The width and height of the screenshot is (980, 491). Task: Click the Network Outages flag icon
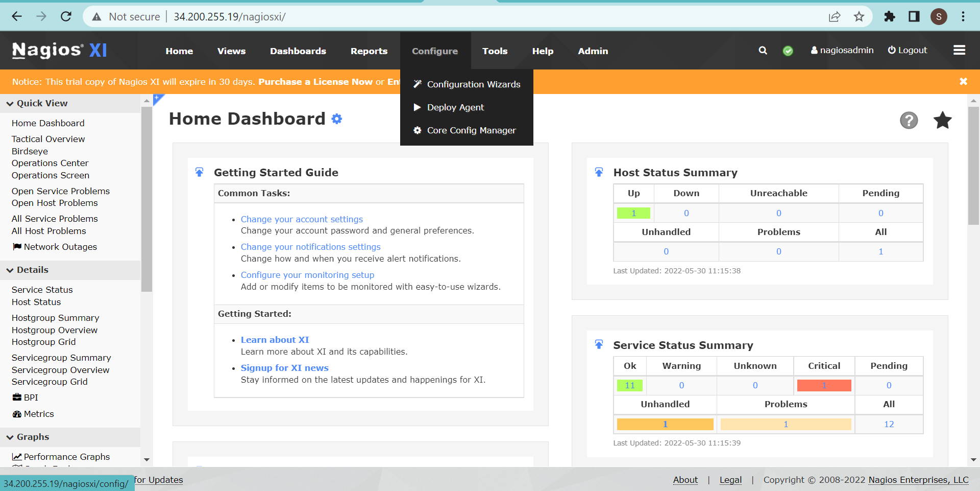pos(17,247)
